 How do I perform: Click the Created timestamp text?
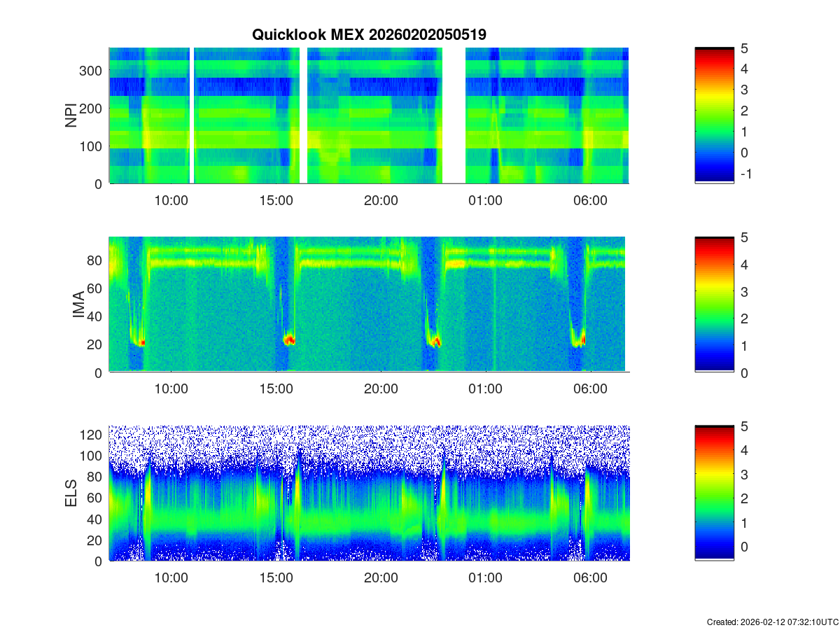772,622
